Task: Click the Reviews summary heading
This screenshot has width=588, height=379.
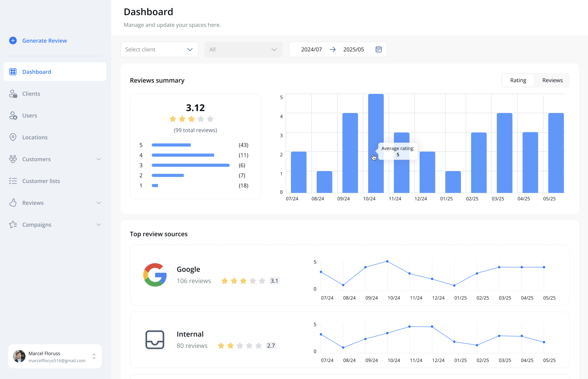Action: (x=157, y=80)
